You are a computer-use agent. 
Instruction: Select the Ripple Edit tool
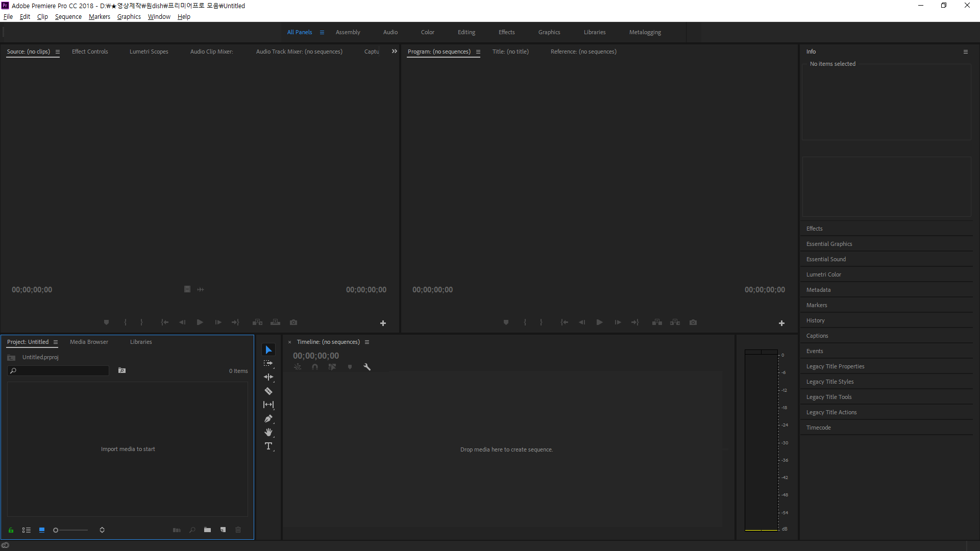tap(268, 378)
